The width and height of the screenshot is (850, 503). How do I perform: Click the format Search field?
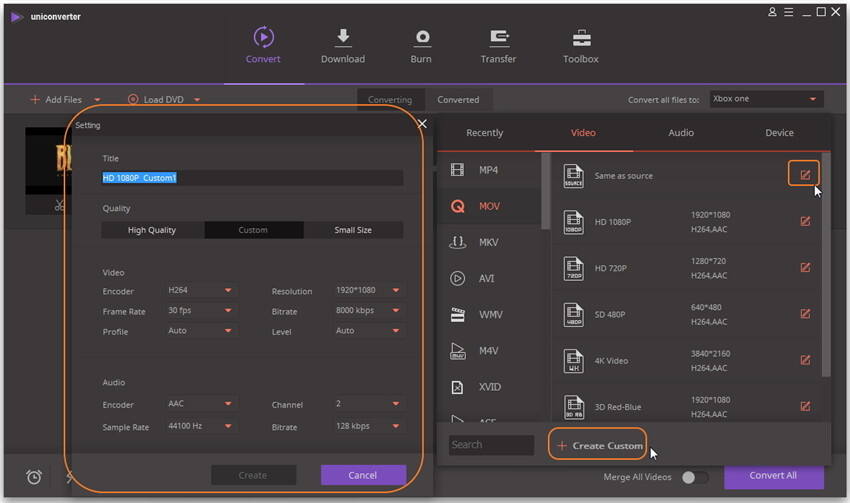[x=491, y=445]
